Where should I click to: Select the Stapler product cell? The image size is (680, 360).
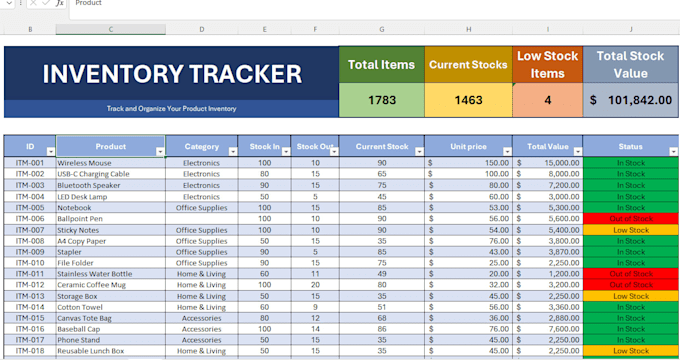coord(111,252)
